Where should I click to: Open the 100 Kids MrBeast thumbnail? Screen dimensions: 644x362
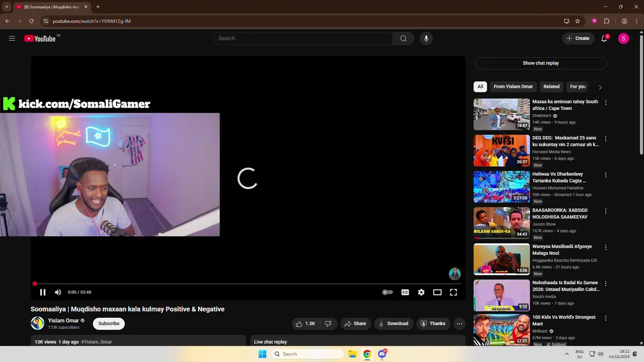502,330
